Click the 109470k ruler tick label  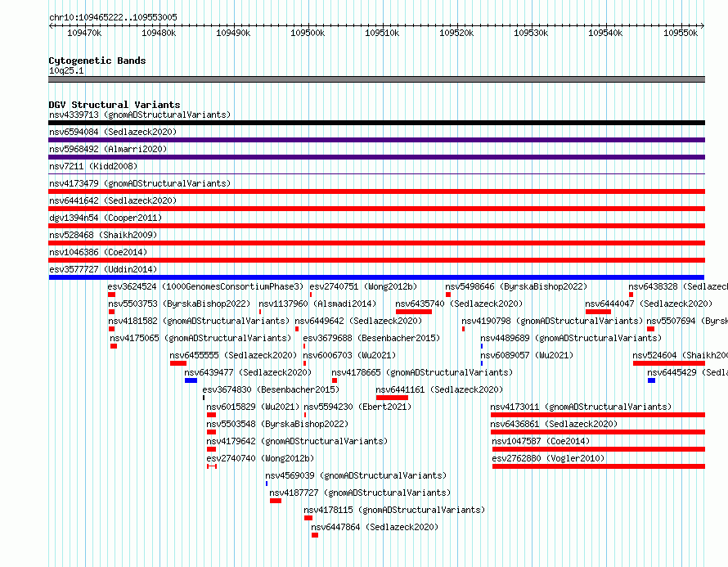(84, 33)
